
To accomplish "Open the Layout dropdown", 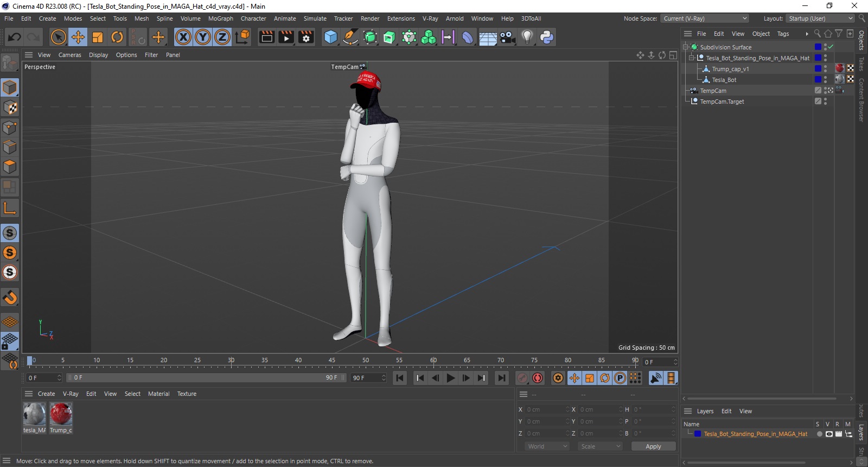I will (x=821, y=18).
